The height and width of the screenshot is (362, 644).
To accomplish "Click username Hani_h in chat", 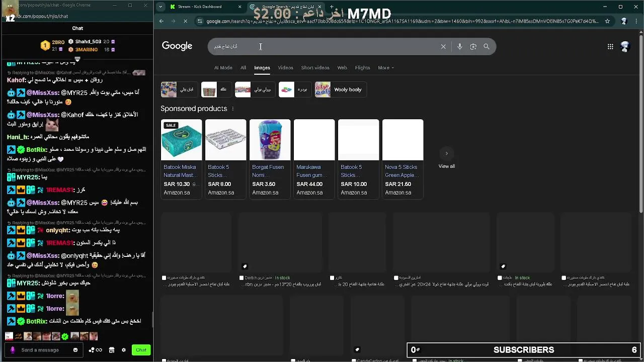I will [18, 137].
